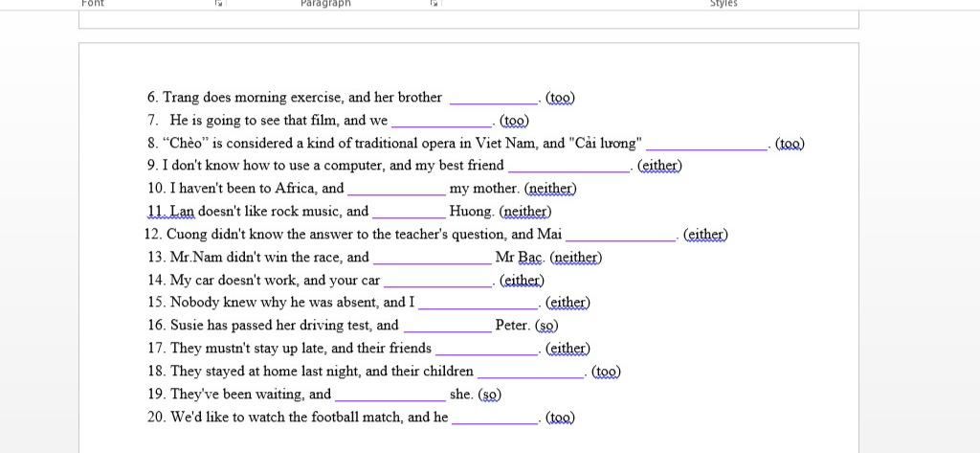Click the words 'my mother.' in sentence 10
The width and height of the screenshot is (980, 453).
pyautogui.click(x=484, y=189)
